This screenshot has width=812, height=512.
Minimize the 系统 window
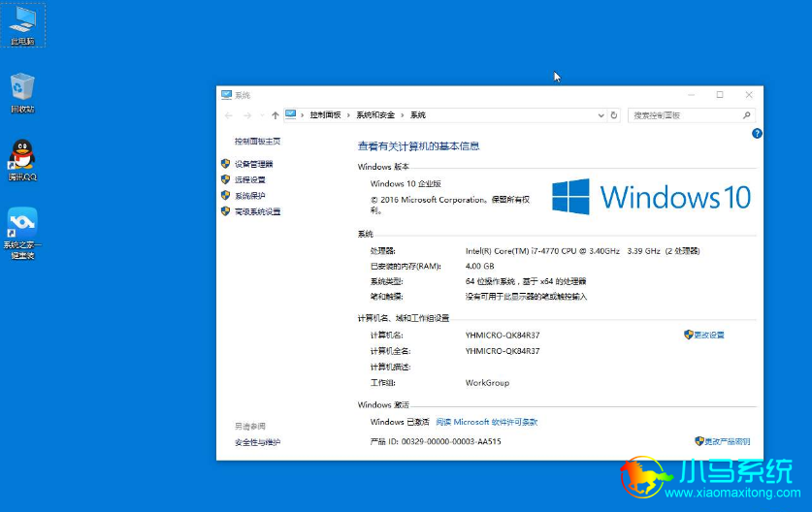click(x=692, y=95)
